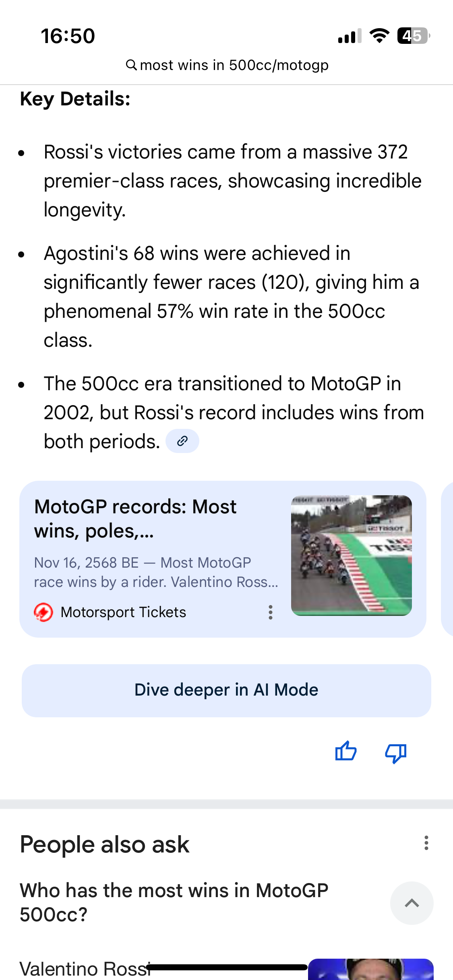Open People also ask options menu
Screen dimensions: 453x980
pos(426,843)
